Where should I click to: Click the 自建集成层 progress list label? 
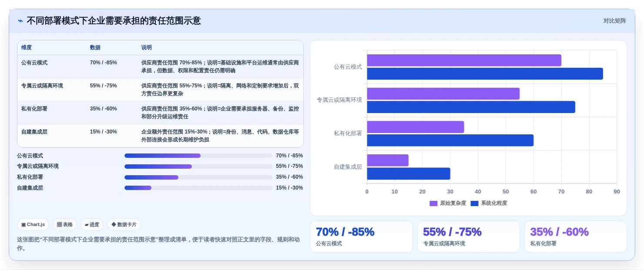30,188
